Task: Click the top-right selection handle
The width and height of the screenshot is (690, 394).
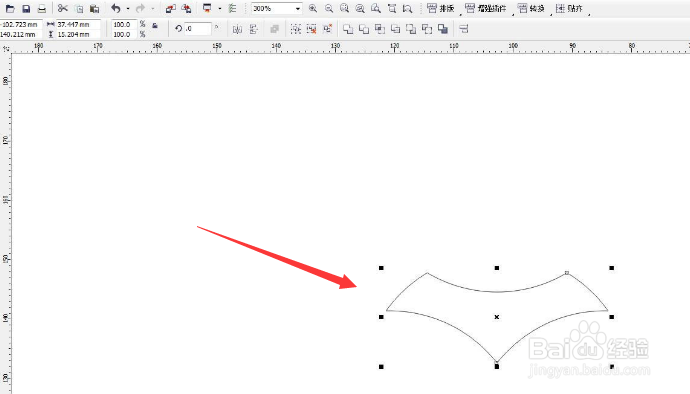Action: (612, 268)
